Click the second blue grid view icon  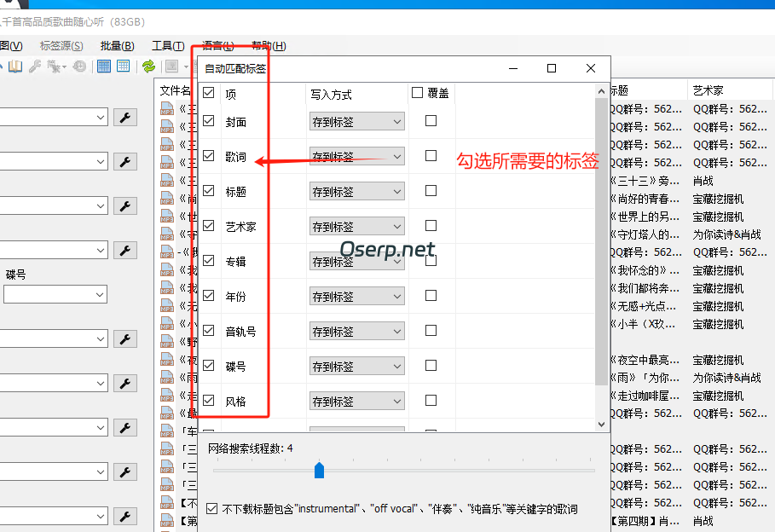pos(123,66)
